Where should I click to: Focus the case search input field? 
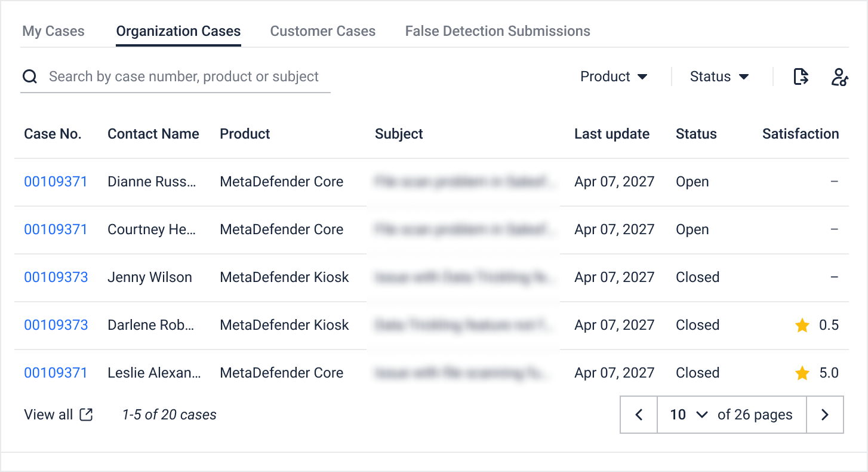click(x=184, y=76)
